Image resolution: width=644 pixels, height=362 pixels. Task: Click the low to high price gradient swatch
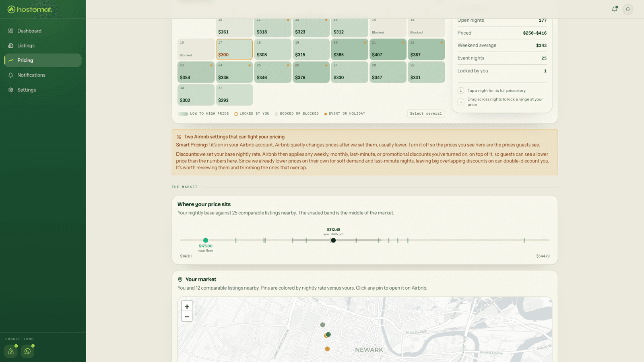click(x=183, y=114)
